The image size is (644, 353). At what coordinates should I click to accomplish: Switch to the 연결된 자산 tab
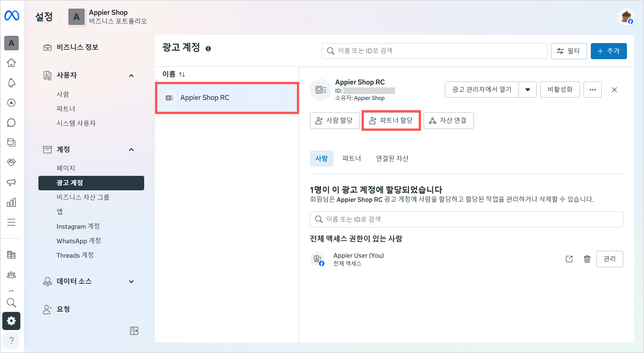(x=392, y=158)
